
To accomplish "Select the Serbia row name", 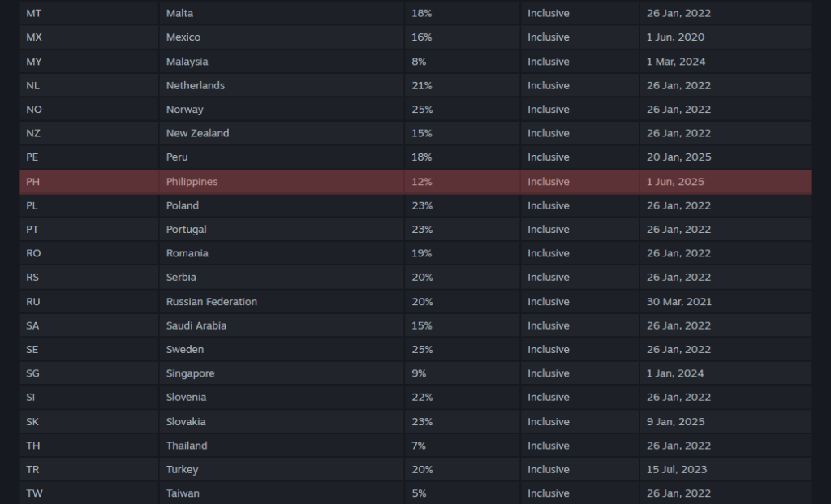I will (x=181, y=278).
